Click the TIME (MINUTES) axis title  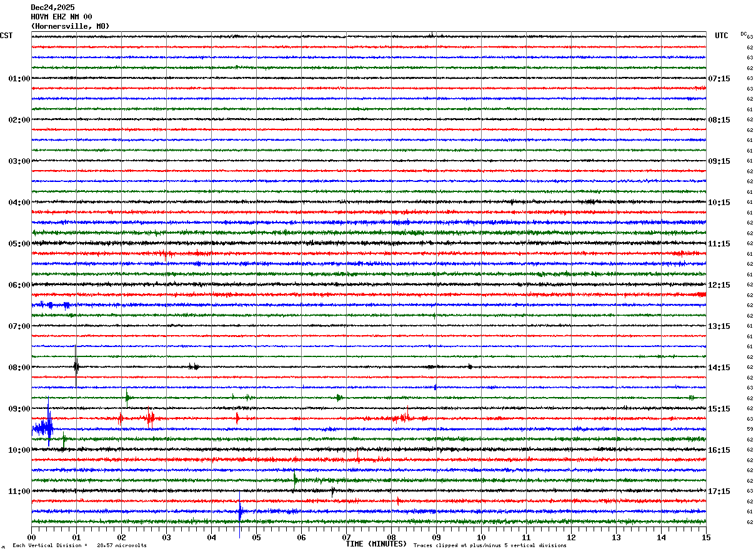tap(376, 544)
